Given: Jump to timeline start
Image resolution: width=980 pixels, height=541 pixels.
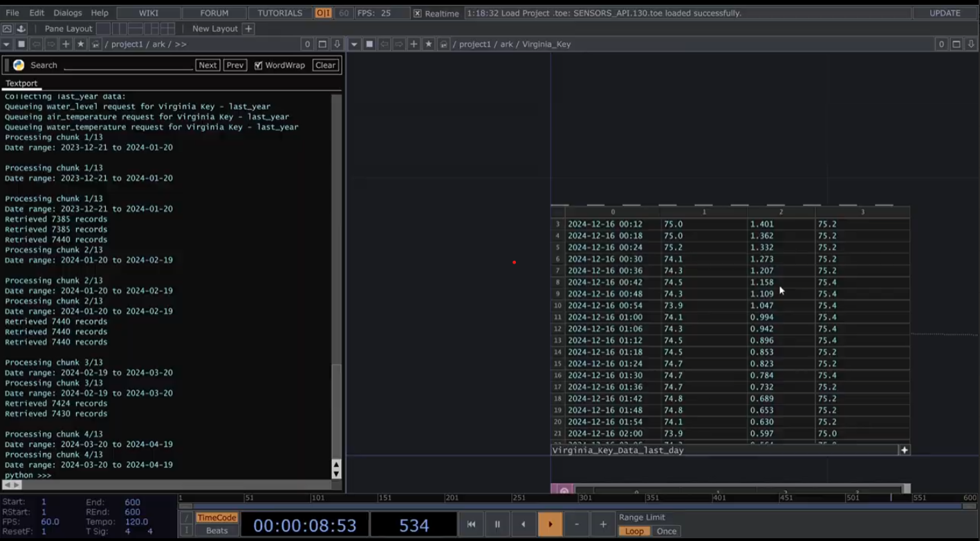Looking at the screenshot, I should [x=471, y=524].
